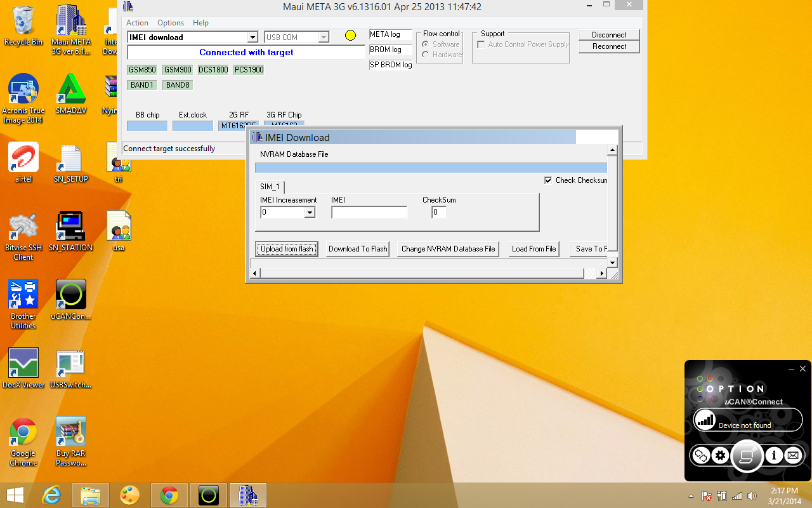
Task: Open the SMADAV desktop icon
Action: tap(71, 94)
